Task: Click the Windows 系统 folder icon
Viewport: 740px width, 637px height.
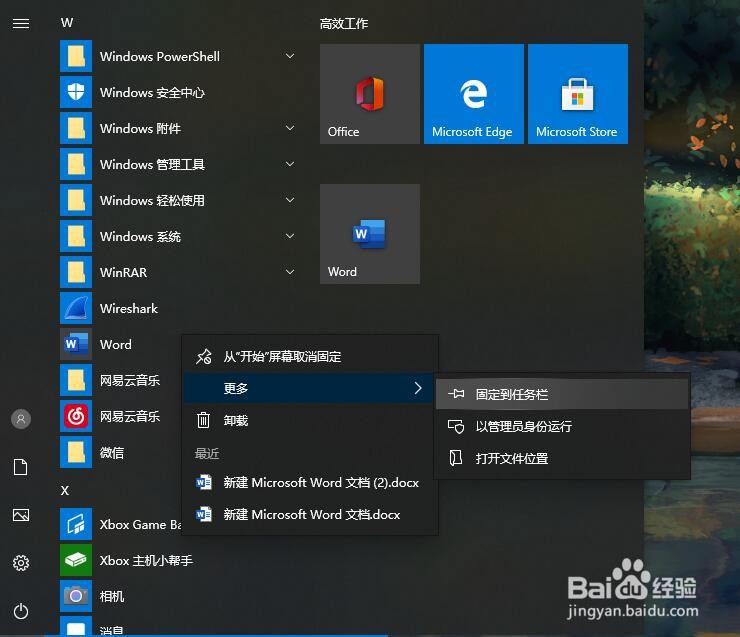Action: pyautogui.click(x=76, y=236)
